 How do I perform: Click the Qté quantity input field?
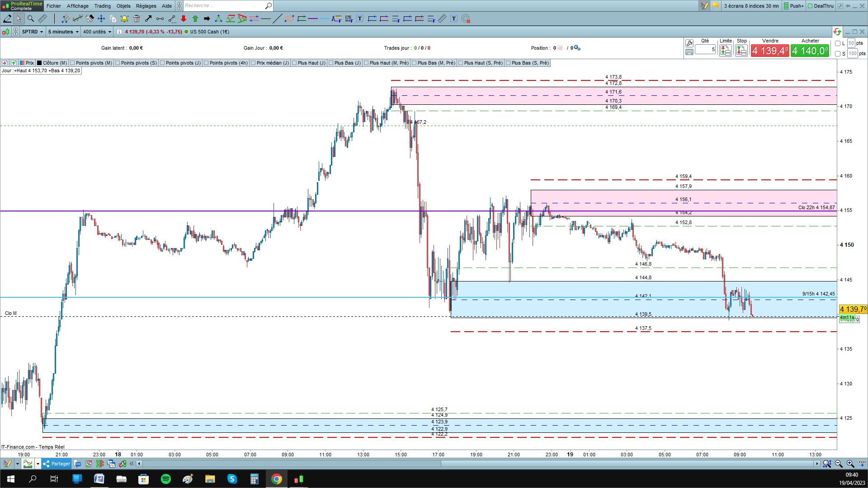[x=705, y=49]
